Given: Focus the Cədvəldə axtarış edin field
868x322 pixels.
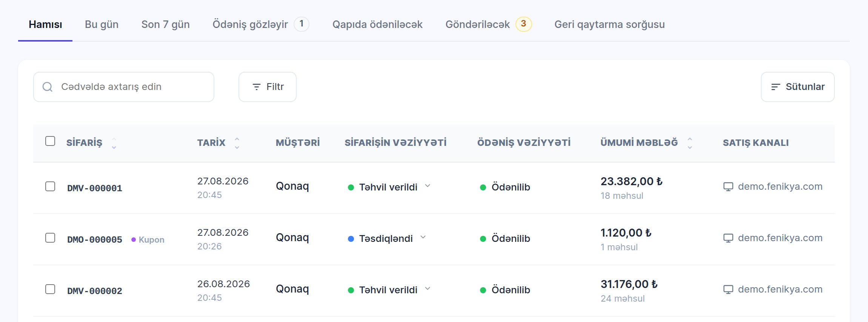Looking at the screenshot, I should click(124, 87).
